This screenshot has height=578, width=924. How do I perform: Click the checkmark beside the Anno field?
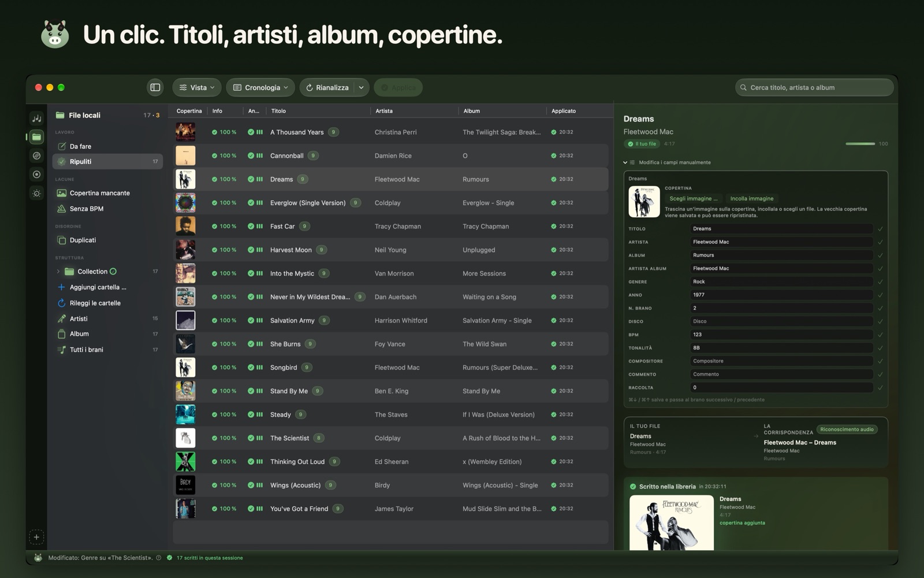tap(880, 295)
